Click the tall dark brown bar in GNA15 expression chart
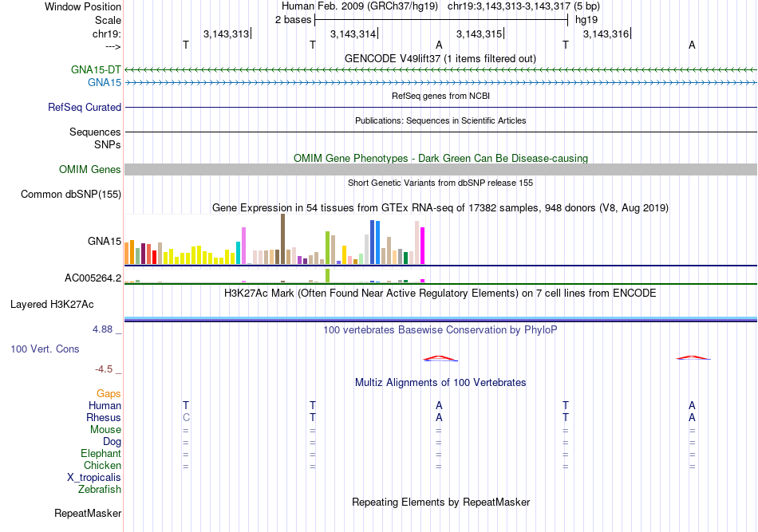This screenshot has width=758, height=532. [282, 239]
